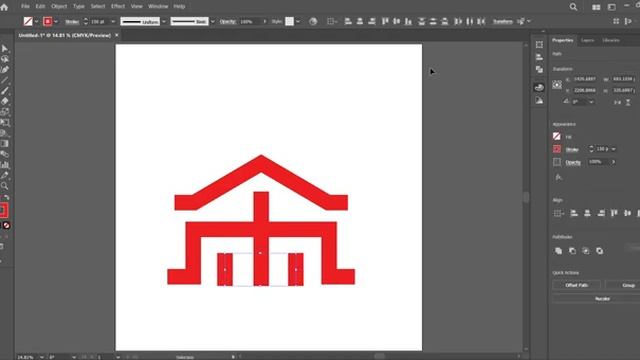This screenshot has height=360, width=640.
Task: Click Horizontal Align Right in control bar
Action: click(371, 21)
